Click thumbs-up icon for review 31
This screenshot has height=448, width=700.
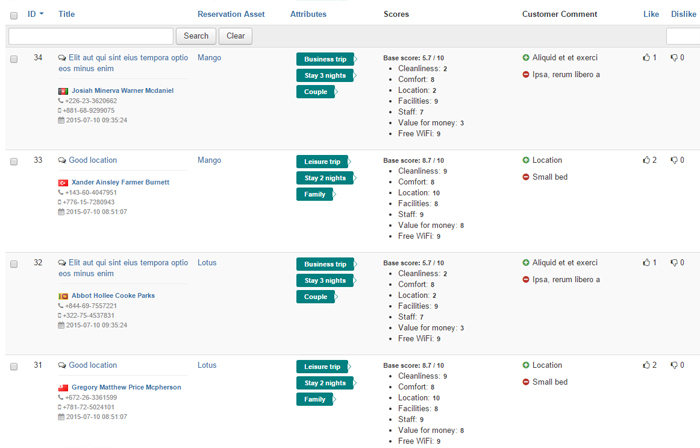tap(646, 365)
